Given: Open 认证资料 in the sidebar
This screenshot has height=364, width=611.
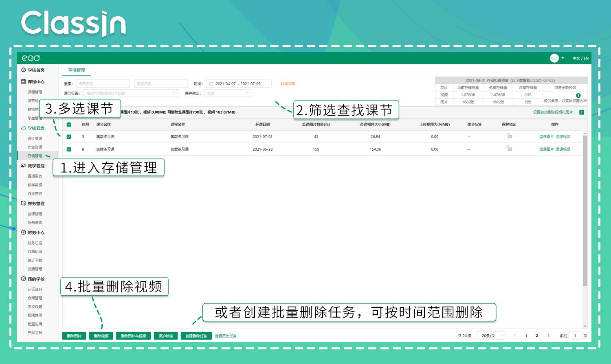Looking at the screenshot, I should (35, 289).
